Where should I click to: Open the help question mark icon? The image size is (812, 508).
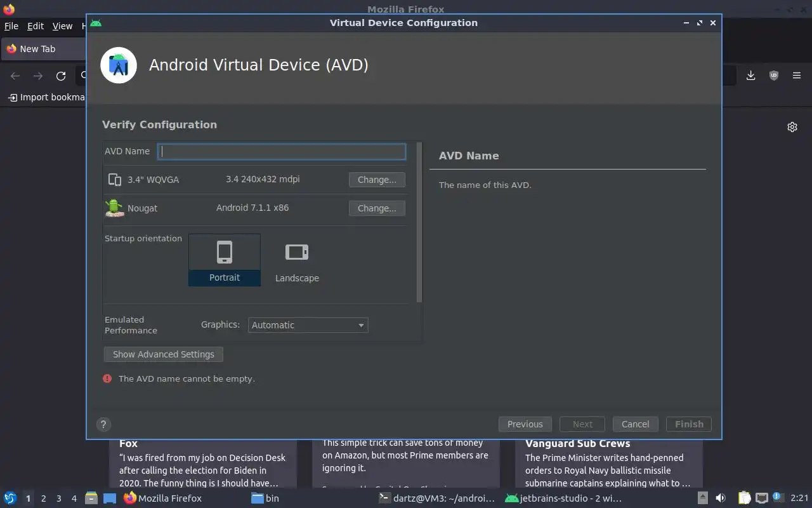click(103, 425)
